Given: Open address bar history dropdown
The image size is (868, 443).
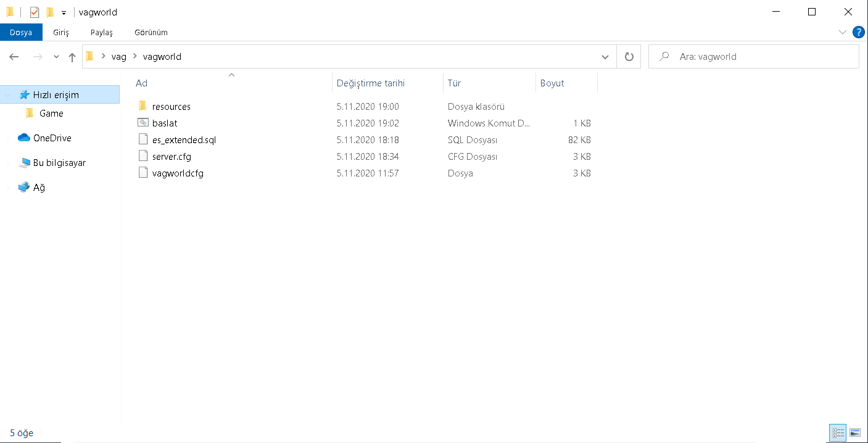Looking at the screenshot, I should [x=605, y=57].
